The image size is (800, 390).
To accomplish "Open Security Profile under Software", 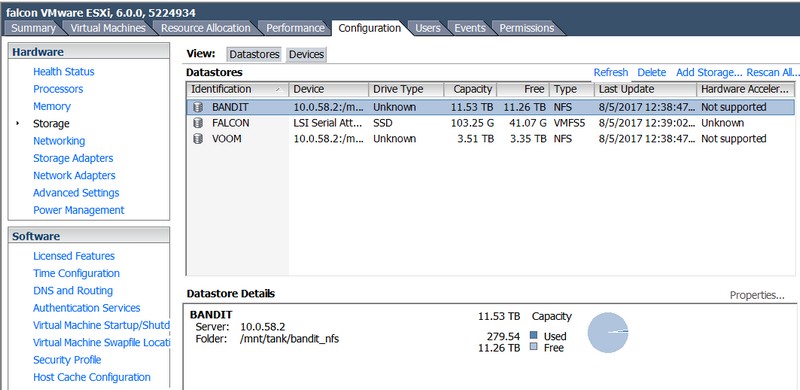I will [x=67, y=360].
